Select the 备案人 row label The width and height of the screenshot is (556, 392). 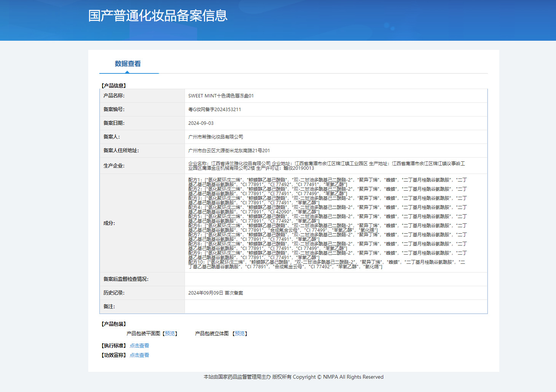pyautogui.click(x=112, y=137)
